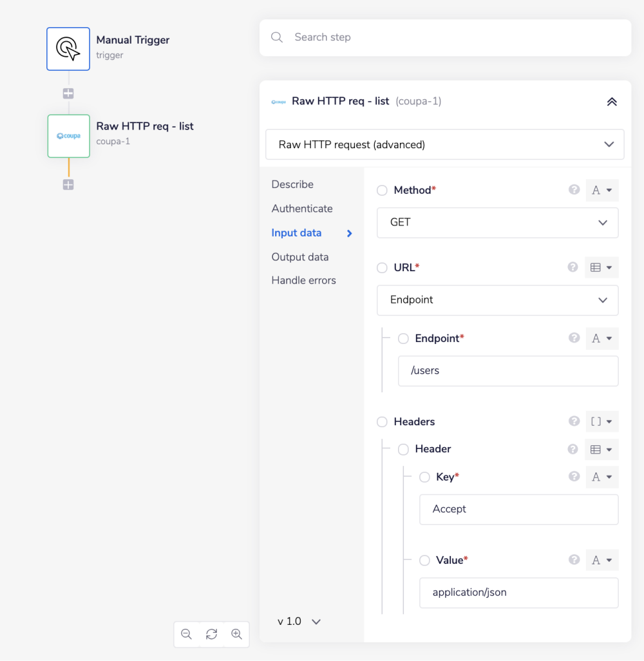Zoom in on the workflow canvas
This screenshot has width=644, height=661.
pyautogui.click(x=236, y=634)
